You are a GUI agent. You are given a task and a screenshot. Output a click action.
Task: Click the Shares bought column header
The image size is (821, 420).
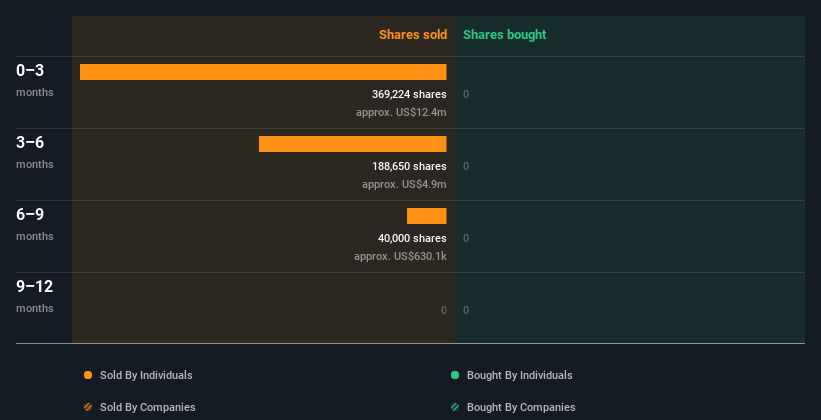pyautogui.click(x=505, y=35)
